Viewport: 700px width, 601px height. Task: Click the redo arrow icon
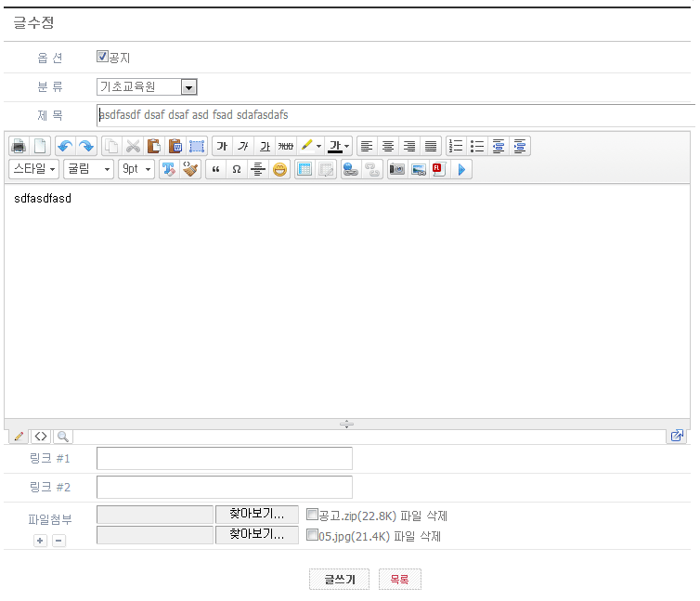(85, 146)
